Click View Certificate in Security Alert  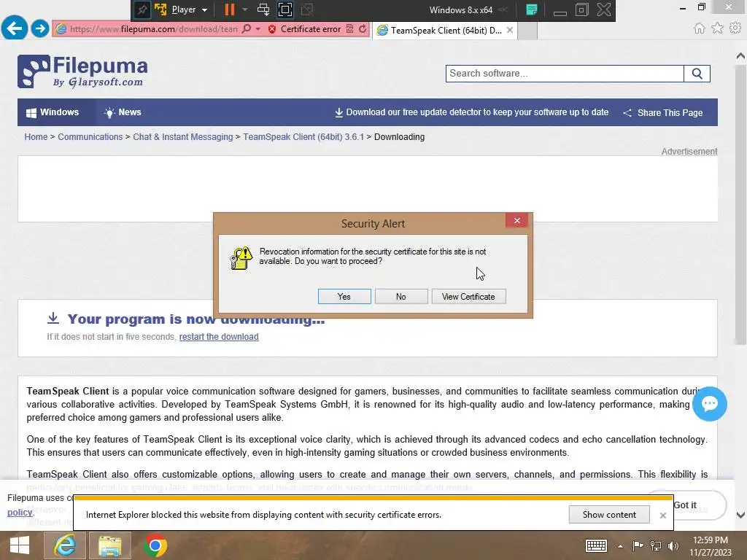point(469,296)
